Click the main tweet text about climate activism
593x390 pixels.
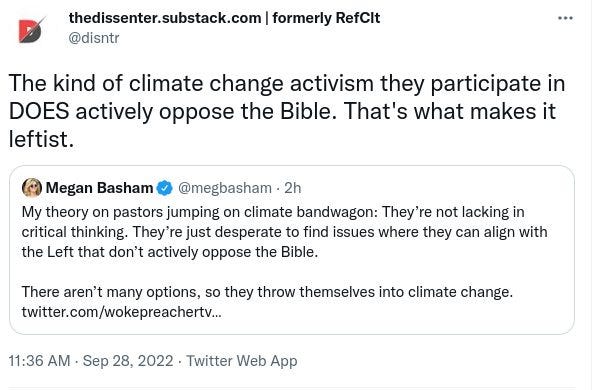click(x=287, y=111)
